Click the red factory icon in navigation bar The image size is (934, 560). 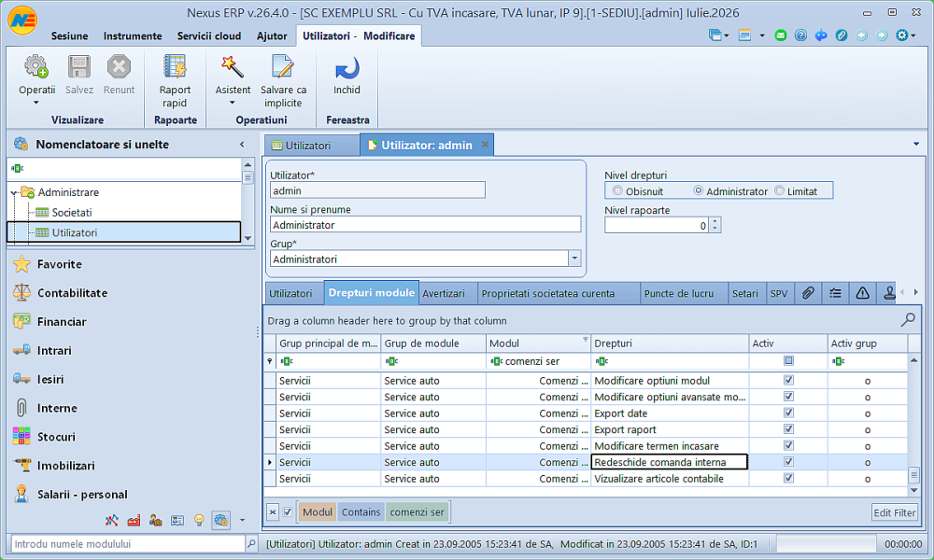(134, 520)
